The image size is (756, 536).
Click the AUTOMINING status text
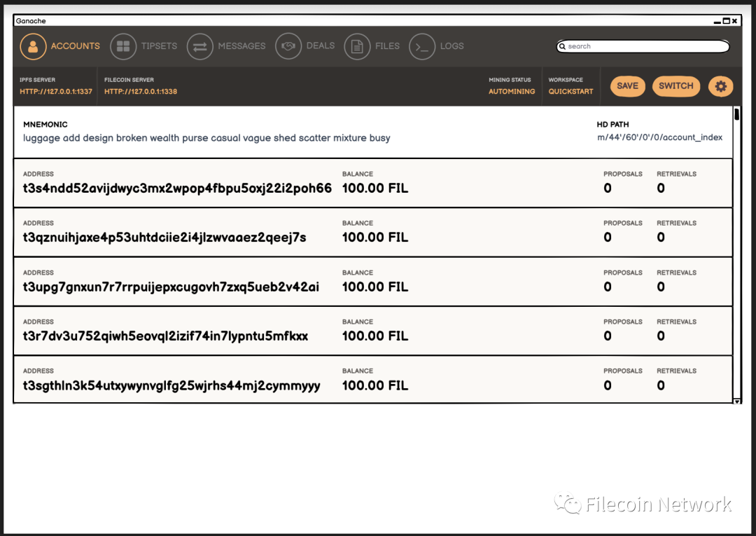pyautogui.click(x=512, y=91)
